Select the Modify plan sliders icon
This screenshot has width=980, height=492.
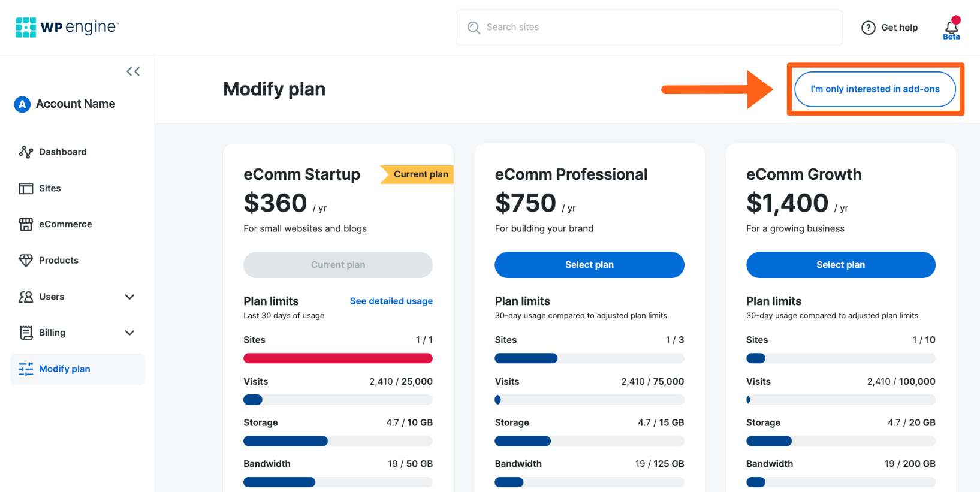[26, 369]
